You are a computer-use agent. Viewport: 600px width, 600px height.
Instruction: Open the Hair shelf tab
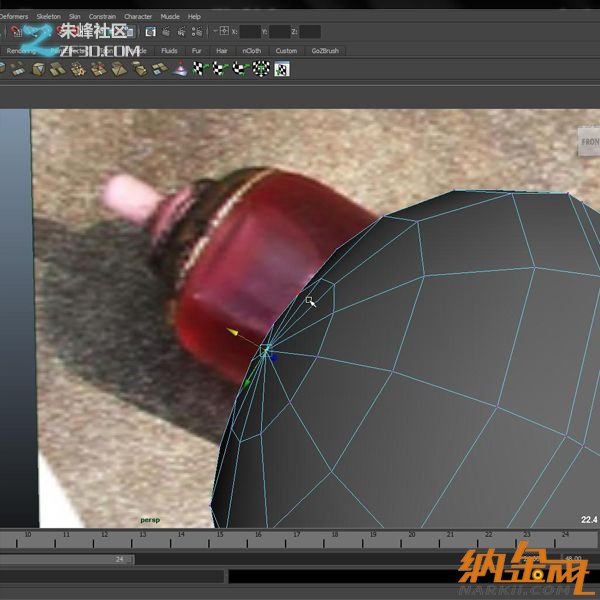coord(222,50)
